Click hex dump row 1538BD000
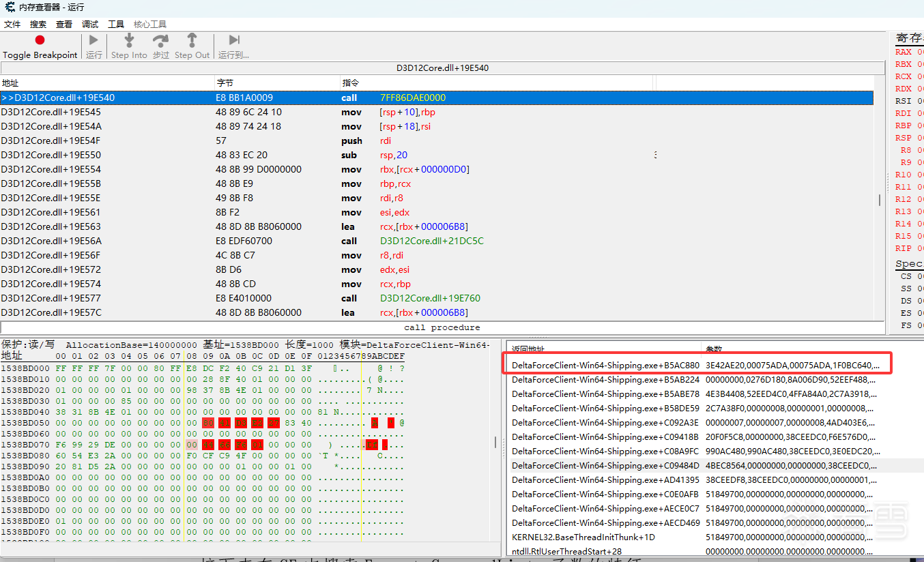The image size is (924, 562). click(203, 368)
